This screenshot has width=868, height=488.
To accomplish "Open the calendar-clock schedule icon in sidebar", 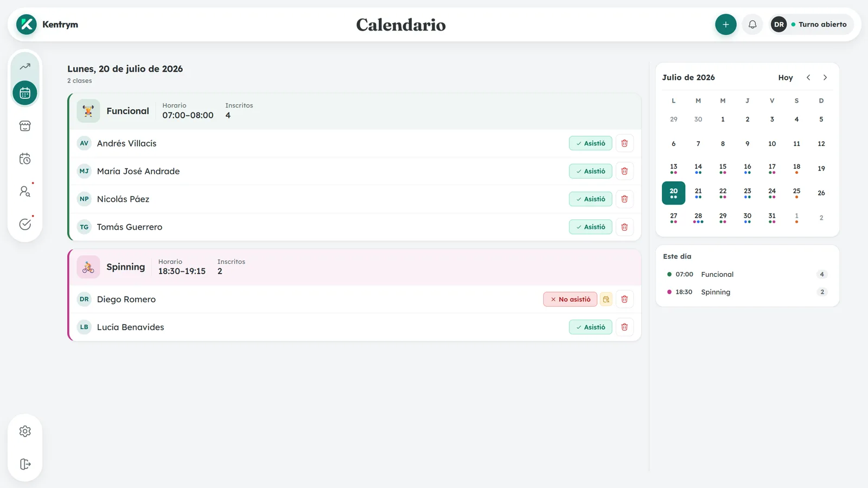I will [25, 159].
